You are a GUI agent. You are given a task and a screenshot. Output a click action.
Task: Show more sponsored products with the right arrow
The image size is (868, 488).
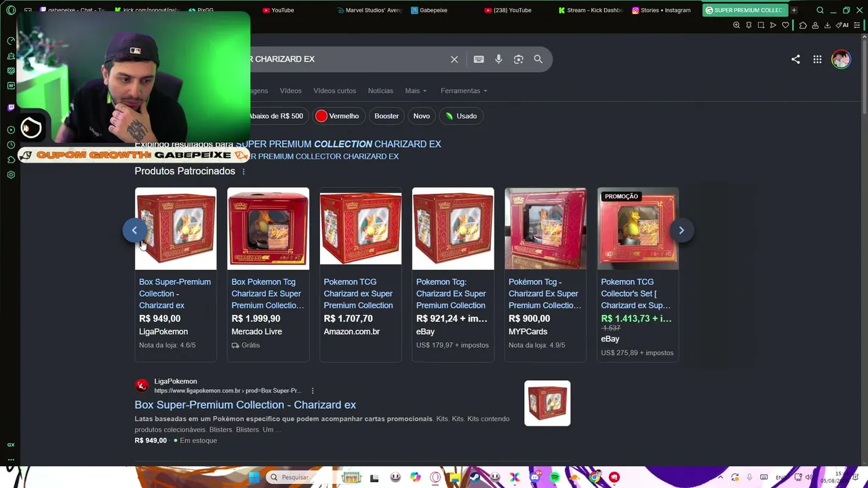coord(682,230)
